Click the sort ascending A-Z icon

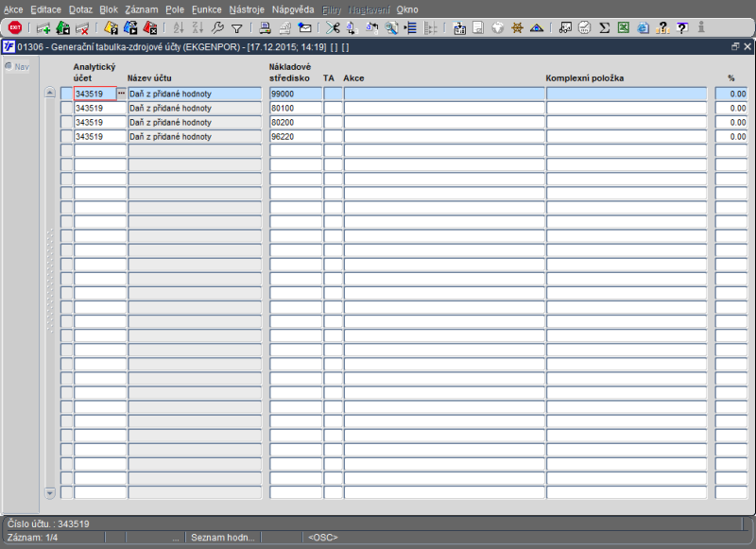179,28
